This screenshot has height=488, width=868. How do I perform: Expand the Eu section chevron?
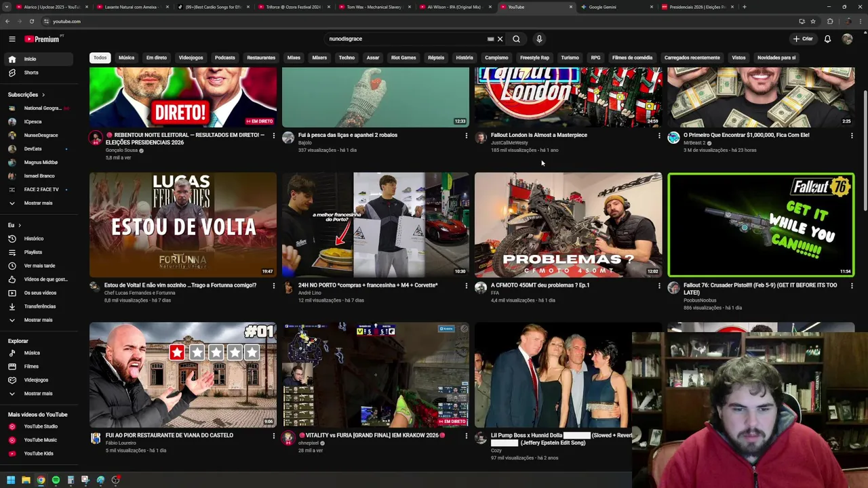click(x=19, y=225)
